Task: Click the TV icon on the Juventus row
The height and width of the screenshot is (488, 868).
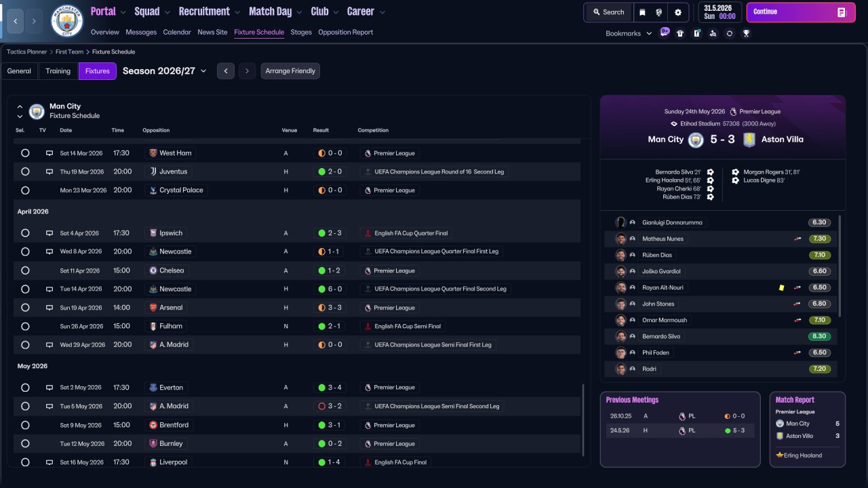Action: [49, 171]
